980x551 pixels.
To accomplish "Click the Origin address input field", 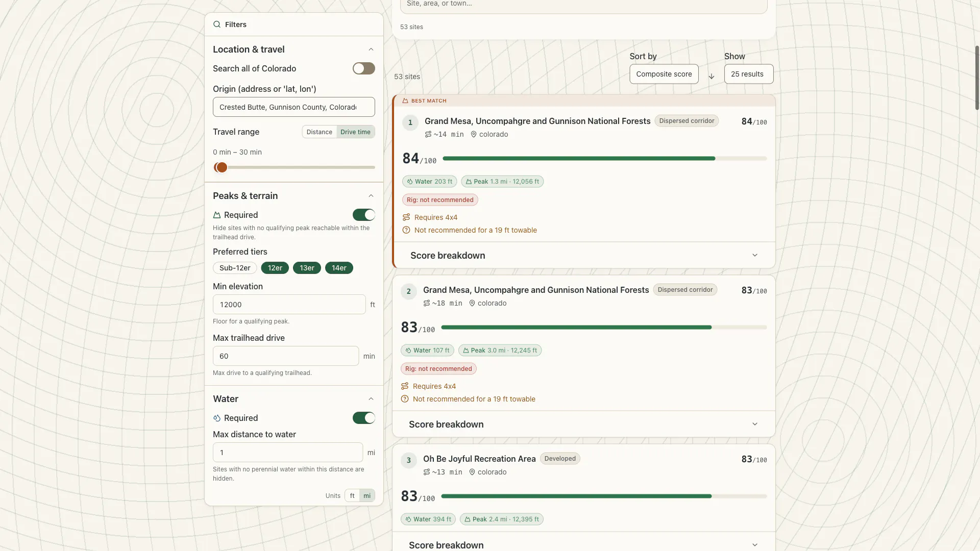I will [x=294, y=107].
